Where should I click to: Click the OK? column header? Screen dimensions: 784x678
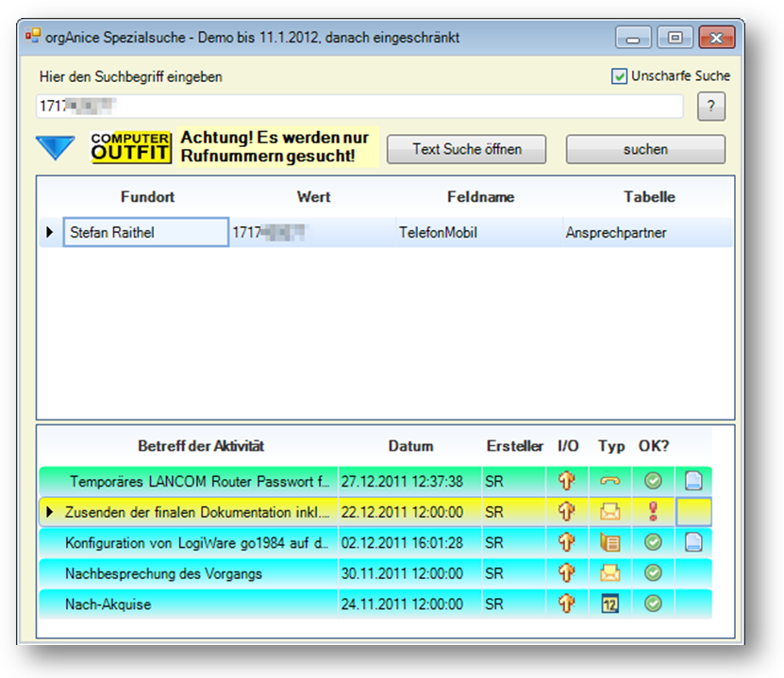click(x=654, y=446)
